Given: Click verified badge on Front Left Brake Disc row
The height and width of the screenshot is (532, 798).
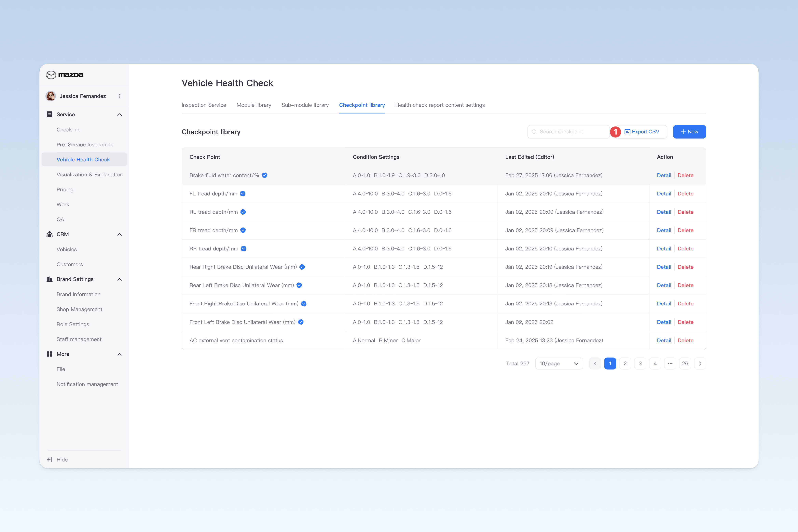Looking at the screenshot, I should click(x=301, y=322).
